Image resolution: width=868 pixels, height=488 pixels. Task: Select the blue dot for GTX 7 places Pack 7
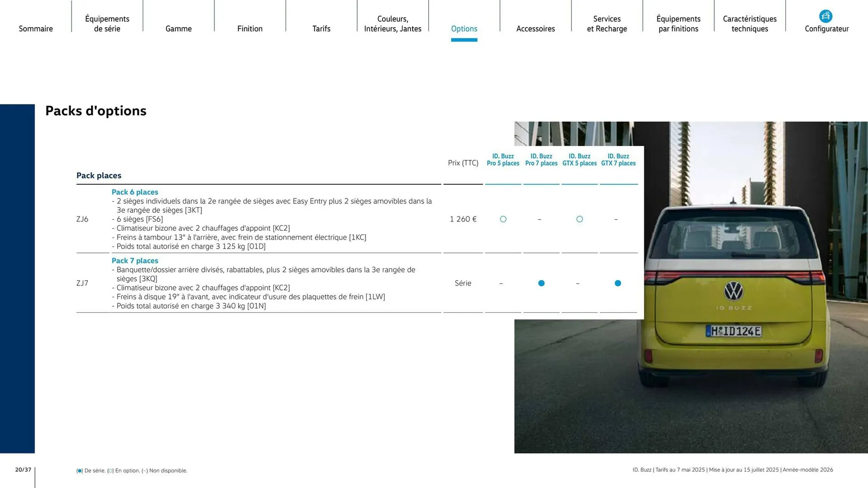coord(618,283)
